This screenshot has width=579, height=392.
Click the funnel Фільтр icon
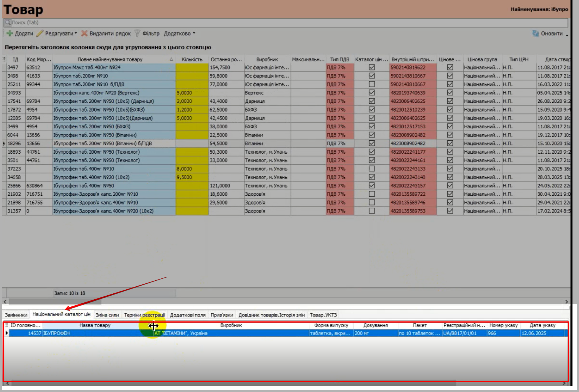(137, 33)
